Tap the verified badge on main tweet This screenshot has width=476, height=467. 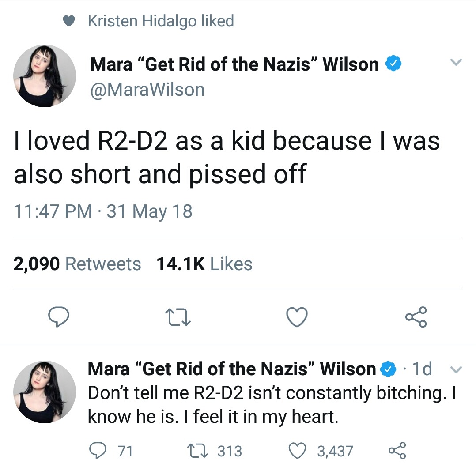click(x=393, y=64)
